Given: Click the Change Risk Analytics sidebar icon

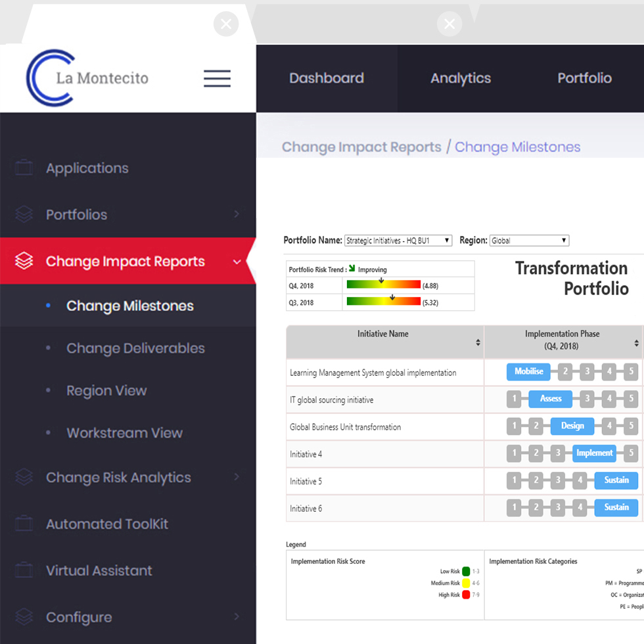Looking at the screenshot, I should pyautogui.click(x=24, y=478).
